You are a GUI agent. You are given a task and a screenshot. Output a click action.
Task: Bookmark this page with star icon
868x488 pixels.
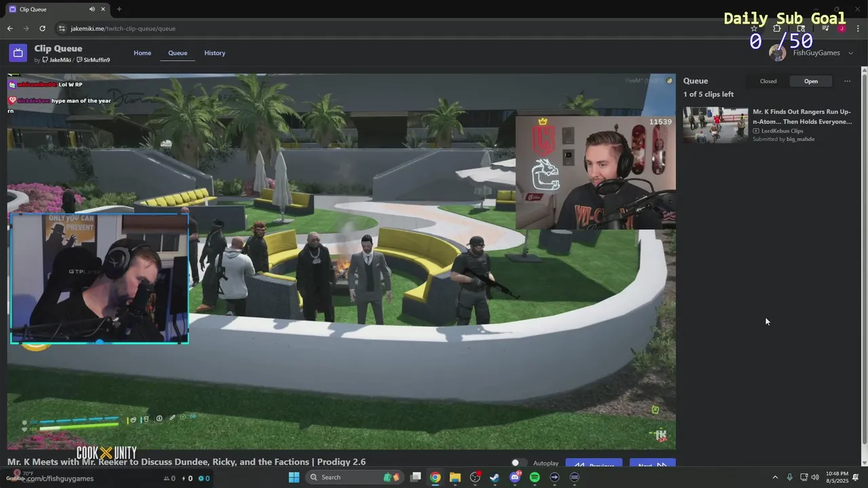tap(754, 28)
